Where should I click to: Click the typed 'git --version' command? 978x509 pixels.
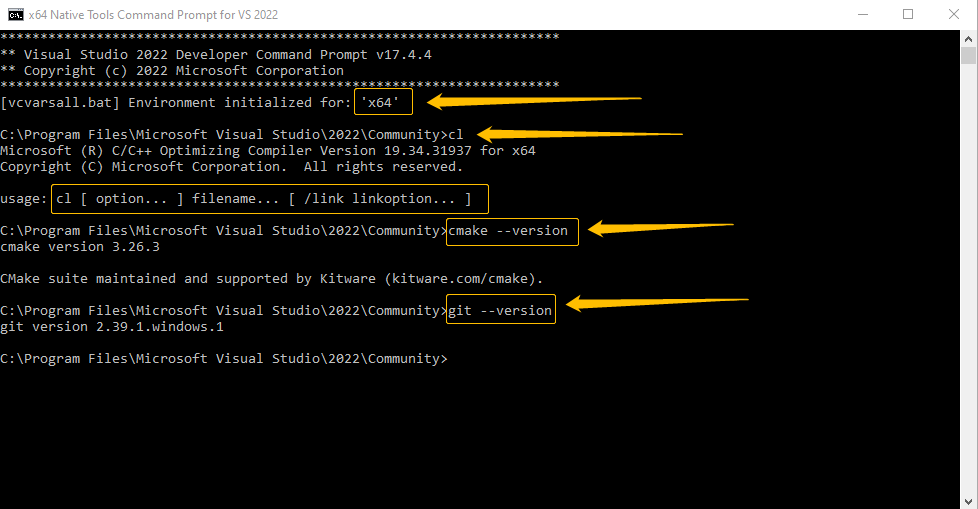pos(500,311)
